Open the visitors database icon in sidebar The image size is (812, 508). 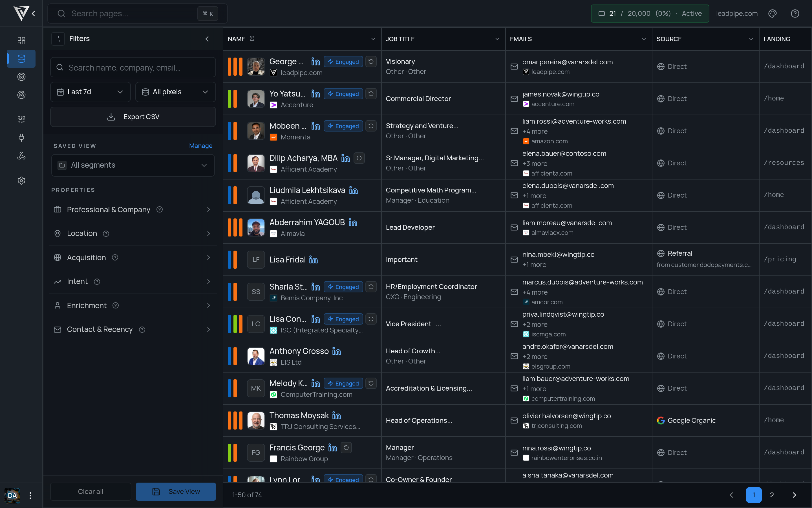21,59
